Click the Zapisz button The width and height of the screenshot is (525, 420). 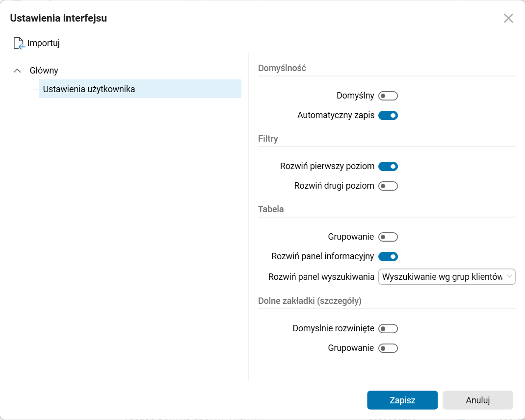click(x=402, y=400)
